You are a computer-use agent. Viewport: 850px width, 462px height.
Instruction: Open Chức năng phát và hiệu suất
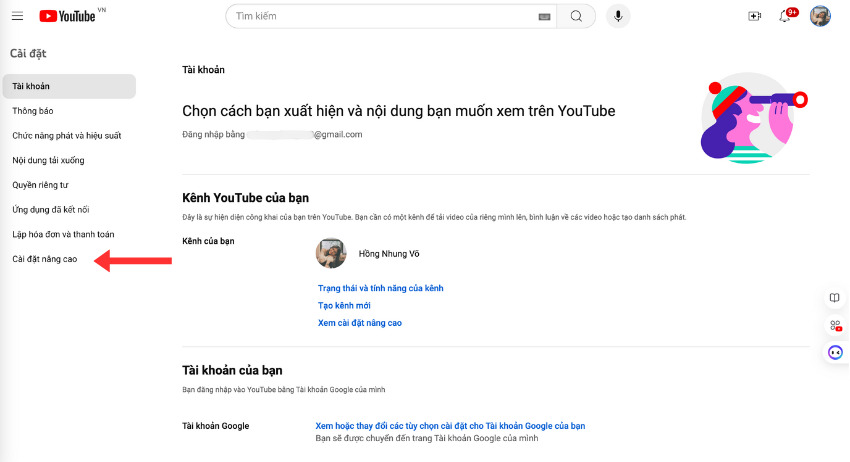[69, 136]
